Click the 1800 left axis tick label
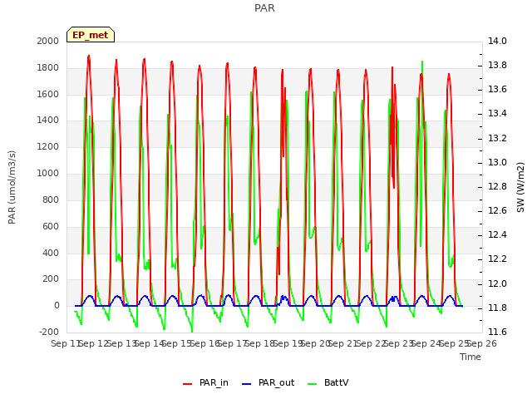 point(48,68)
